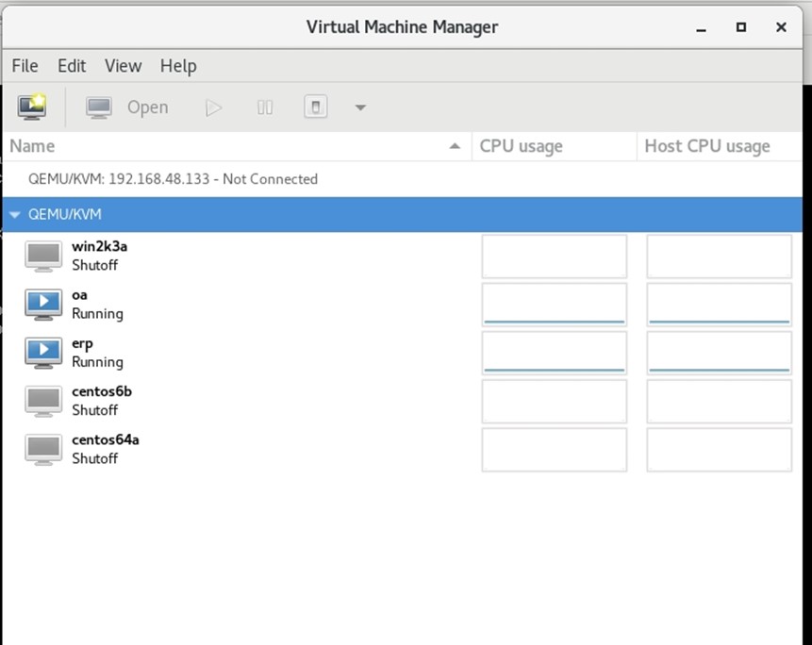Click the centos6b shutoff monitor icon
The image size is (812, 645).
(x=43, y=401)
